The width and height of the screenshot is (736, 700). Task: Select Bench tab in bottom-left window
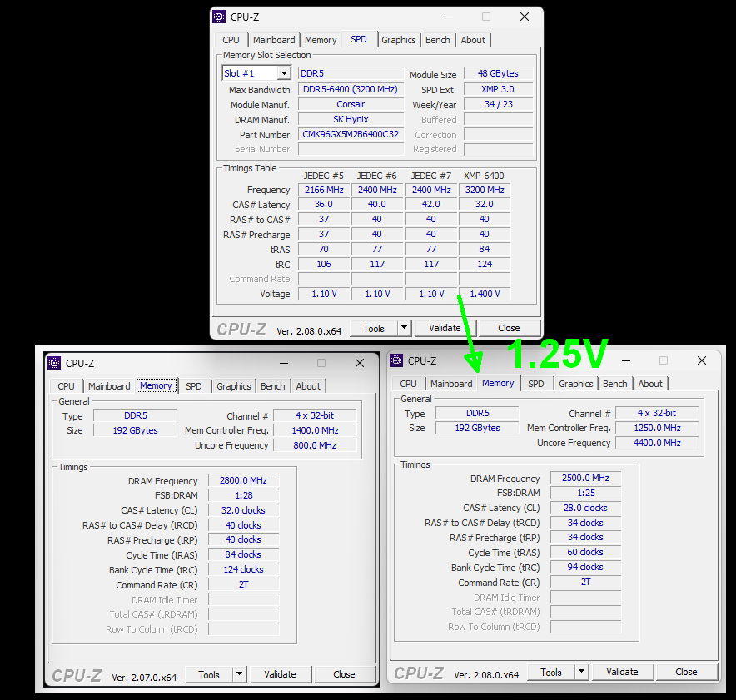(x=273, y=386)
